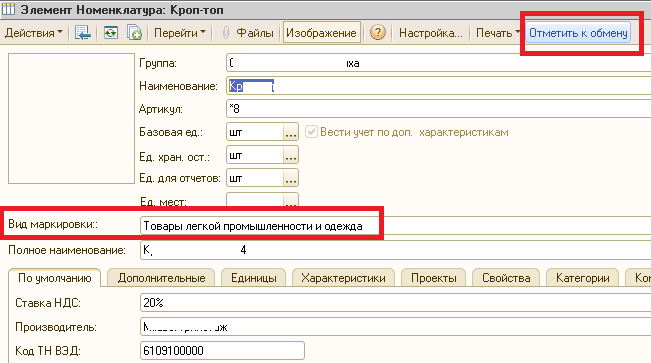This screenshot has width=651, height=363.
Task: Click the Код ТН ВЭД input field
Action: pos(222,351)
